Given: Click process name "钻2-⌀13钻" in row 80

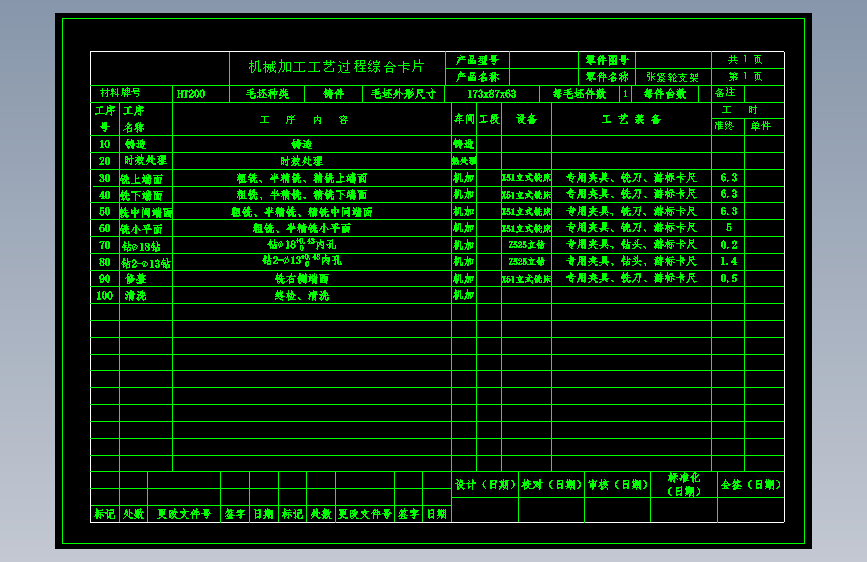Looking at the screenshot, I should (x=146, y=263).
